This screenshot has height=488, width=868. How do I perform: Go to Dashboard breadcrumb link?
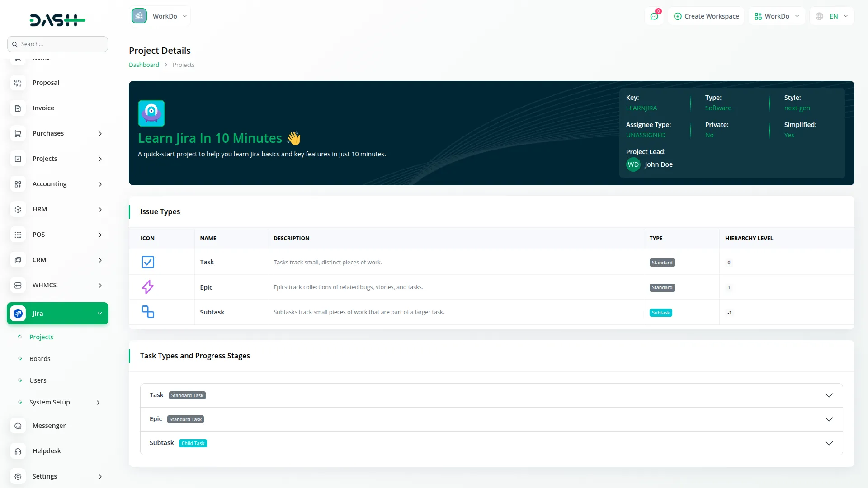click(144, 65)
